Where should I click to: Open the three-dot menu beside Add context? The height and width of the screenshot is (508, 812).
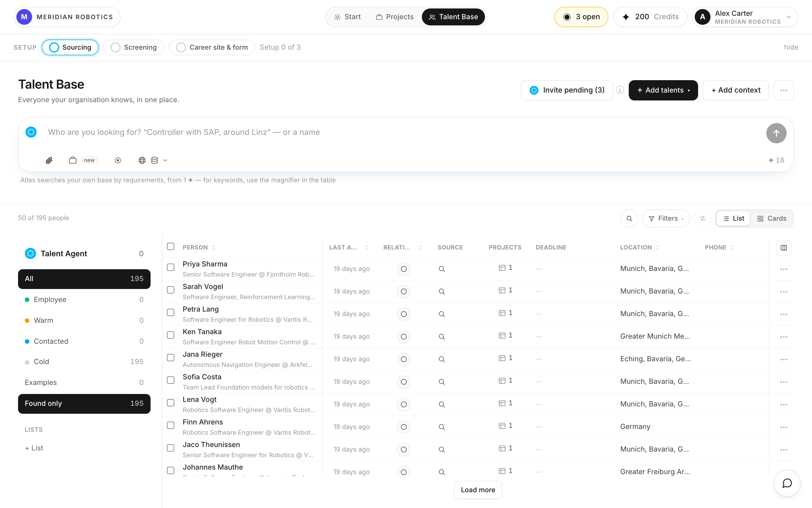[x=784, y=90]
